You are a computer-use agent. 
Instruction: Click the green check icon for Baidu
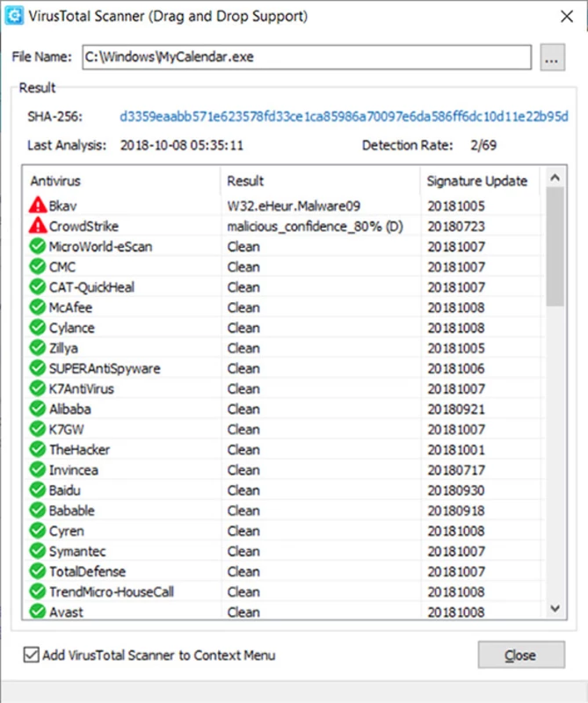(38, 489)
